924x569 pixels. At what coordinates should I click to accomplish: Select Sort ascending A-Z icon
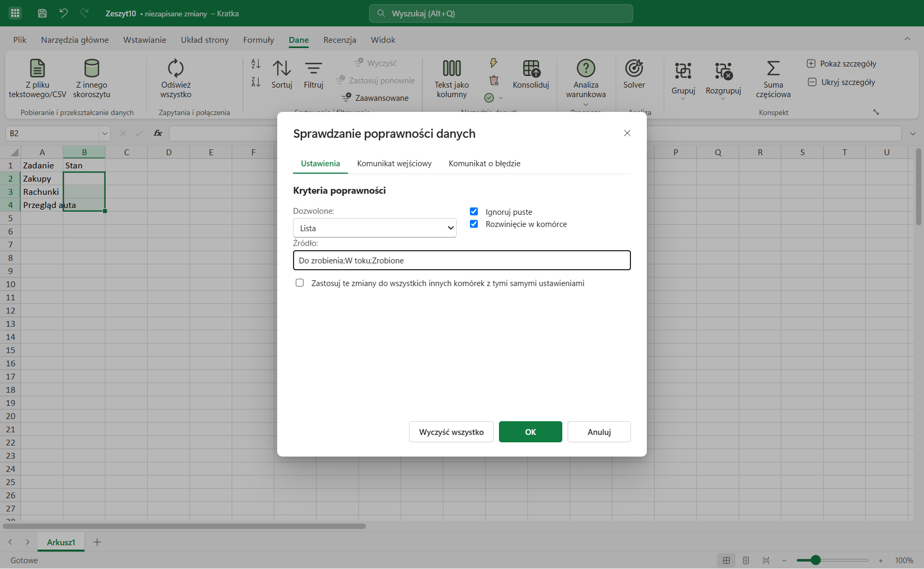[x=256, y=64]
